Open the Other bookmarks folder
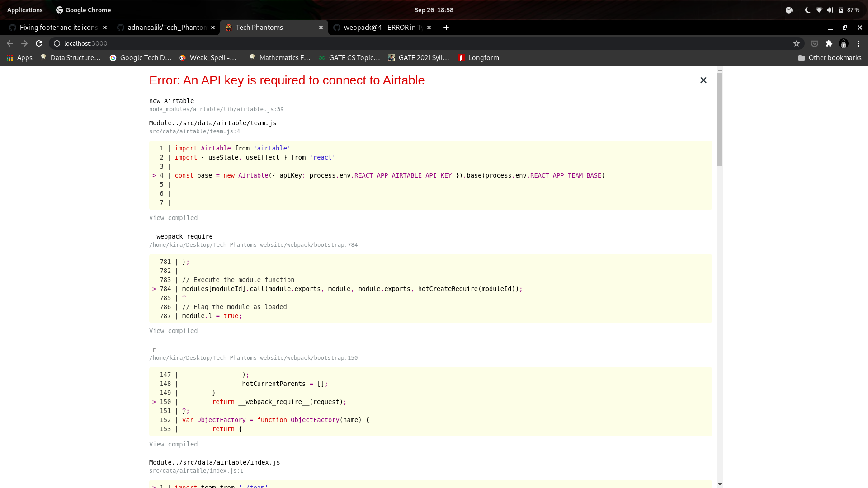 (829, 58)
